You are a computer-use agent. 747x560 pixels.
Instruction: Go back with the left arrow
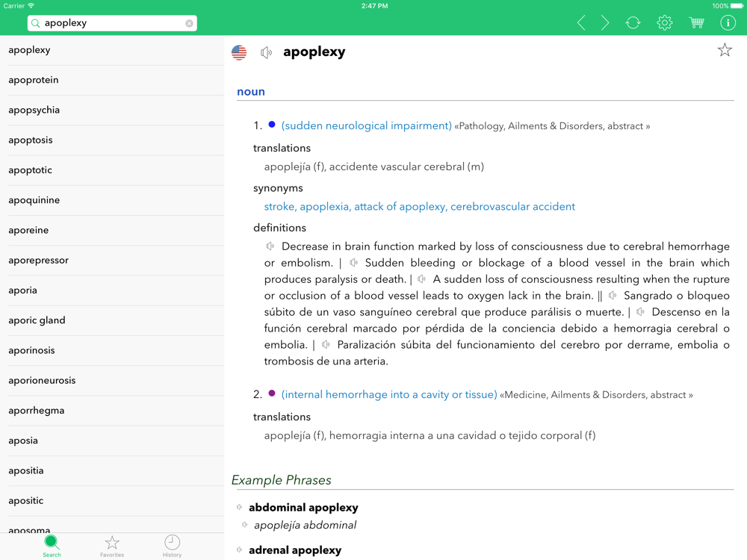tap(580, 22)
